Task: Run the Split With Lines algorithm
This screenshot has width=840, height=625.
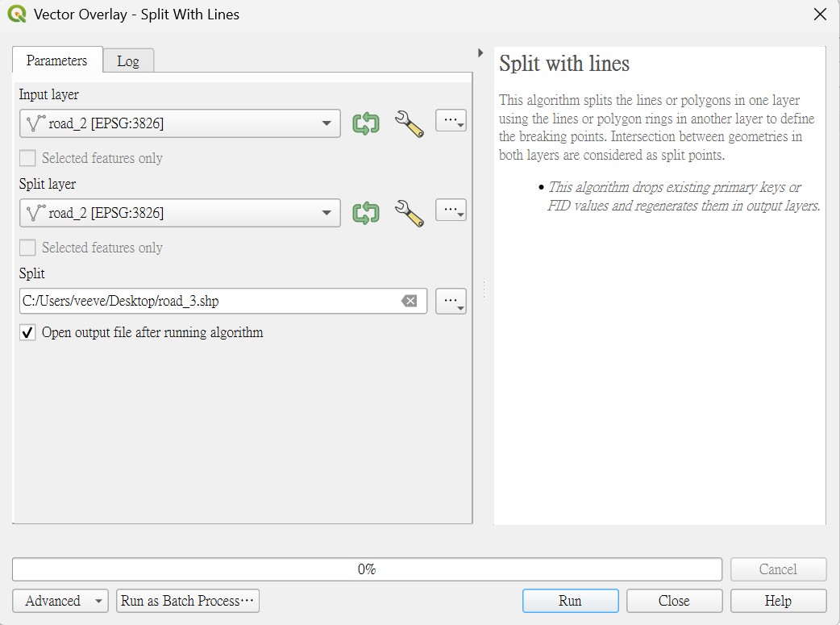Action: tap(570, 601)
